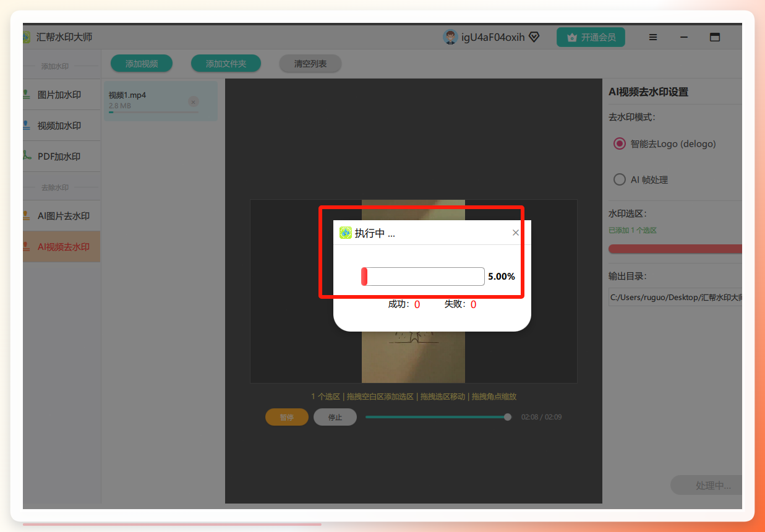Pause playback with 暂停 button

point(287,417)
